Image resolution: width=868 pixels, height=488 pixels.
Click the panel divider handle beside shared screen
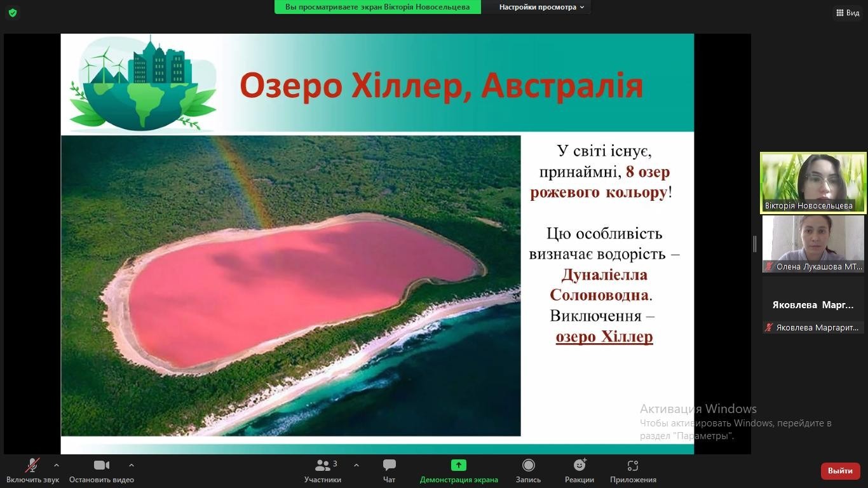[755, 243]
